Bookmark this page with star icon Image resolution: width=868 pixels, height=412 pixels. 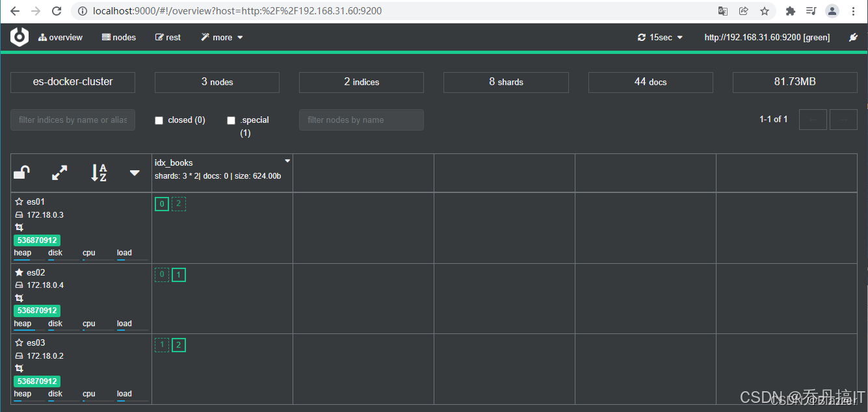click(765, 11)
